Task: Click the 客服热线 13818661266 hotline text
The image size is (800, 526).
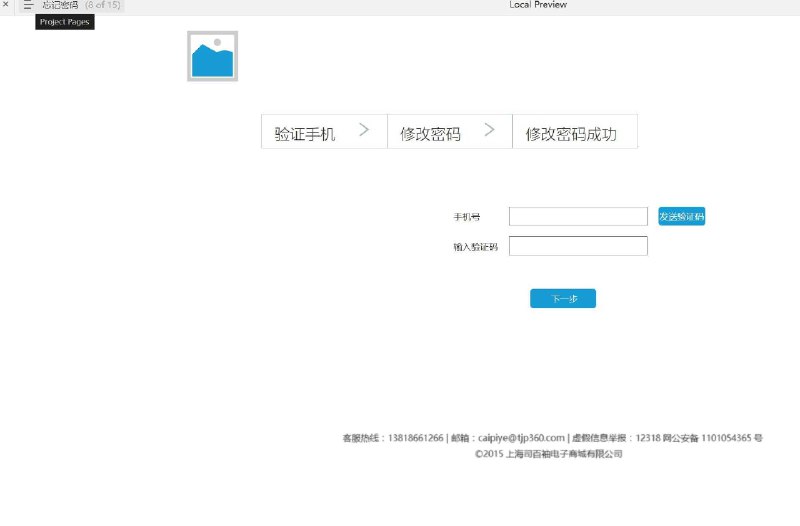Action: (x=393, y=438)
